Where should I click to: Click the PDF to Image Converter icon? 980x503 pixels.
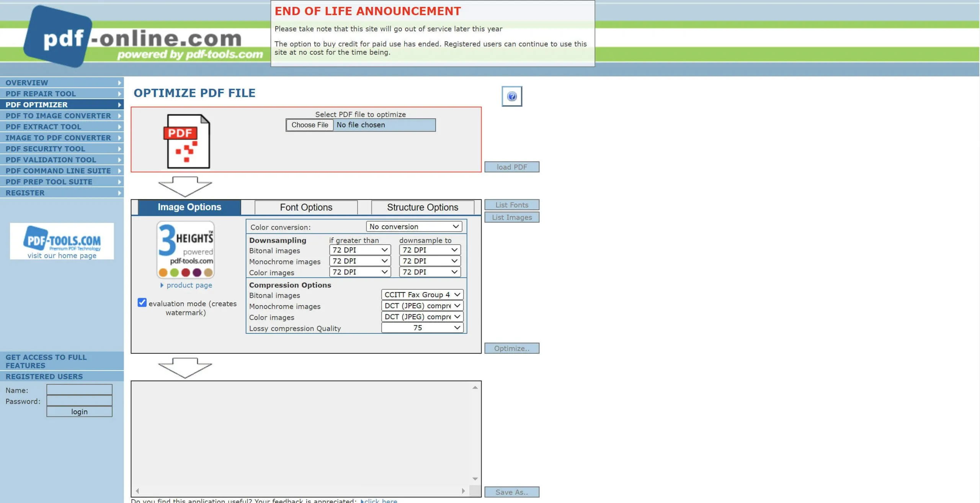(62, 116)
